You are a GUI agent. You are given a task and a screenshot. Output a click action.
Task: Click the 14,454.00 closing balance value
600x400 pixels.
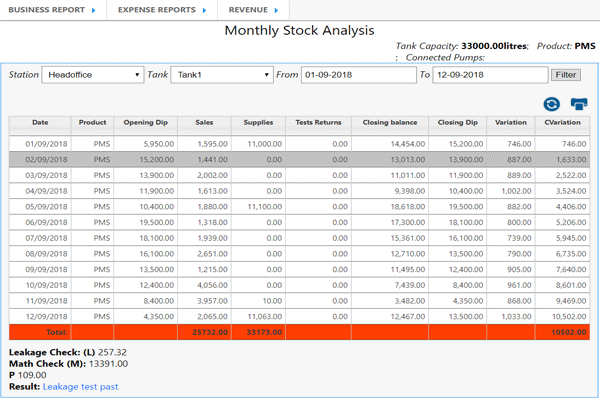coord(408,144)
